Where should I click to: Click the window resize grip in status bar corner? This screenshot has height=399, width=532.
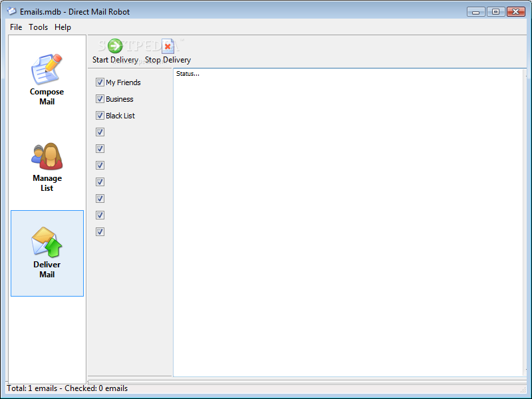point(523,390)
